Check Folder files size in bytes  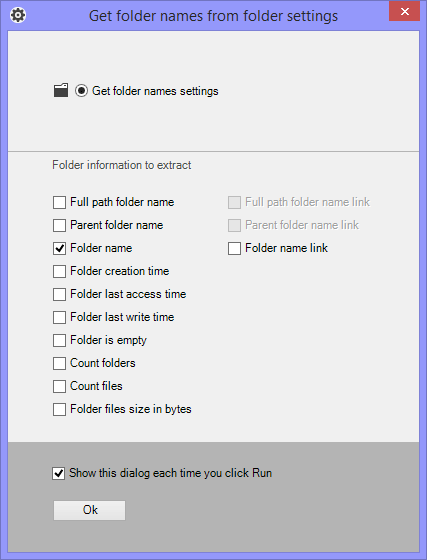tap(59, 409)
